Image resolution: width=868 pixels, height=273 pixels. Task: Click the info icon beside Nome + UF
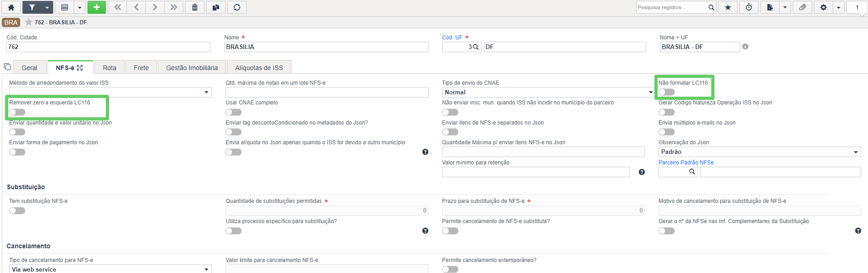pos(745,47)
